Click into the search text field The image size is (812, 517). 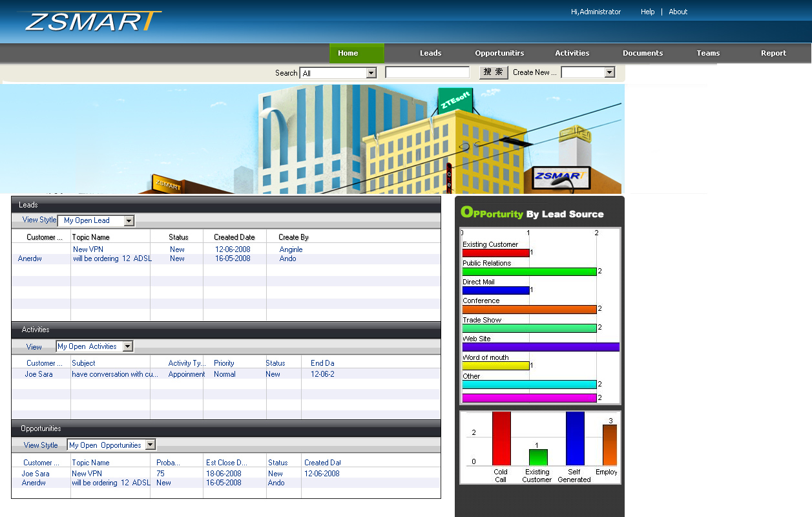click(x=427, y=72)
